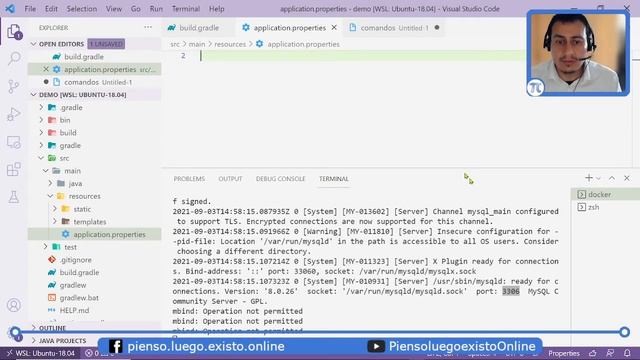This screenshot has height=360, width=640.
Task: Open the Search view in activity bar
Action: 14,58
